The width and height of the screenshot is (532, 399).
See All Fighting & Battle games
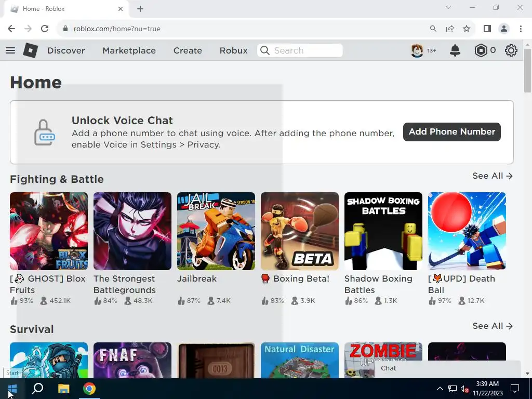pyautogui.click(x=493, y=176)
